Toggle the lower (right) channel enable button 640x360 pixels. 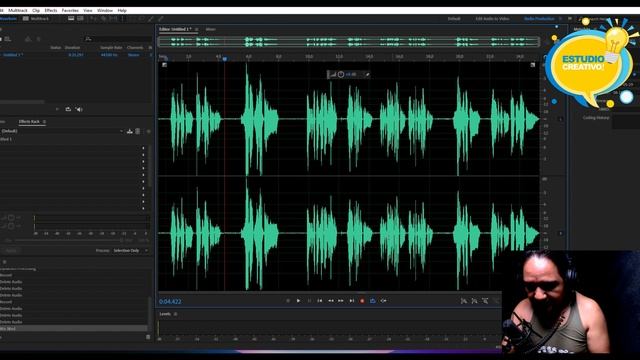tap(560, 233)
